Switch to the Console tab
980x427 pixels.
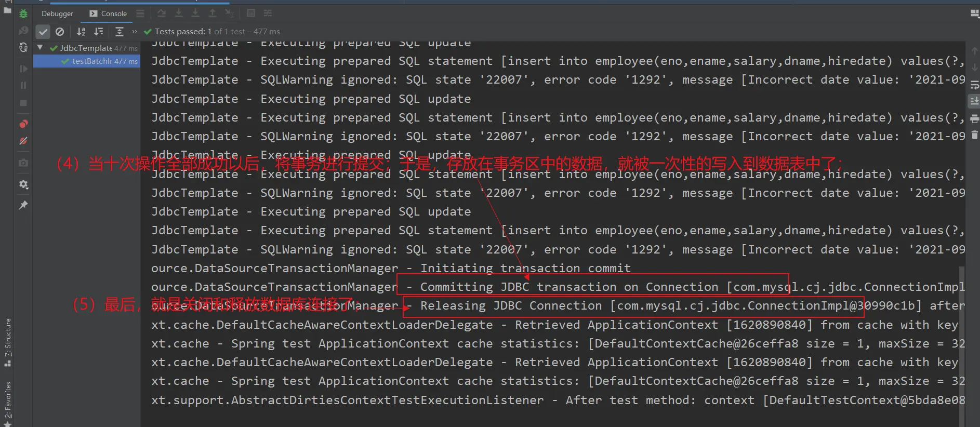[108, 14]
